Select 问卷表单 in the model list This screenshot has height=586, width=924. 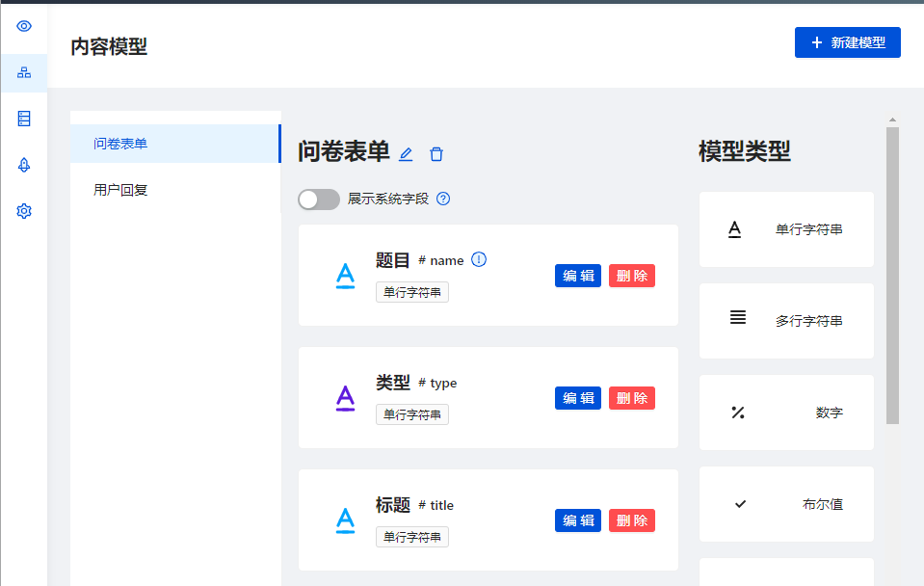tap(175, 144)
